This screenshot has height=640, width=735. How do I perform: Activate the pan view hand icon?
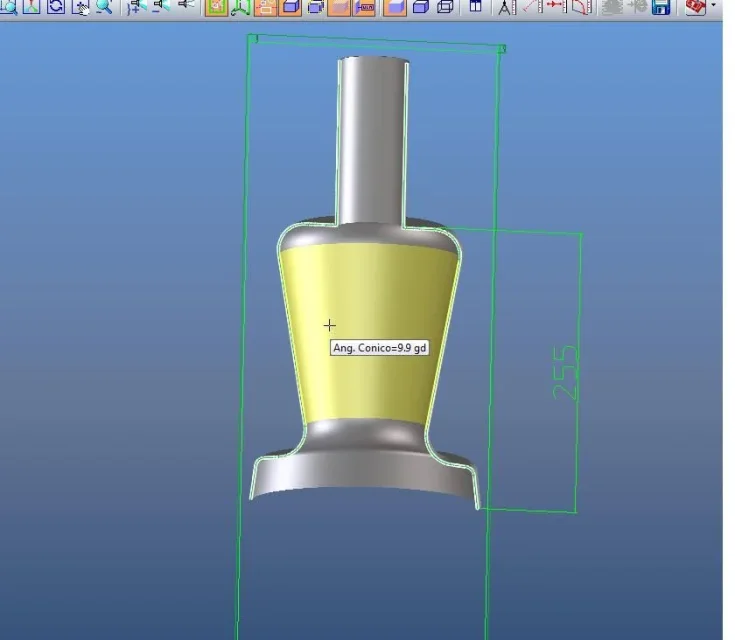(x=81, y=7)
